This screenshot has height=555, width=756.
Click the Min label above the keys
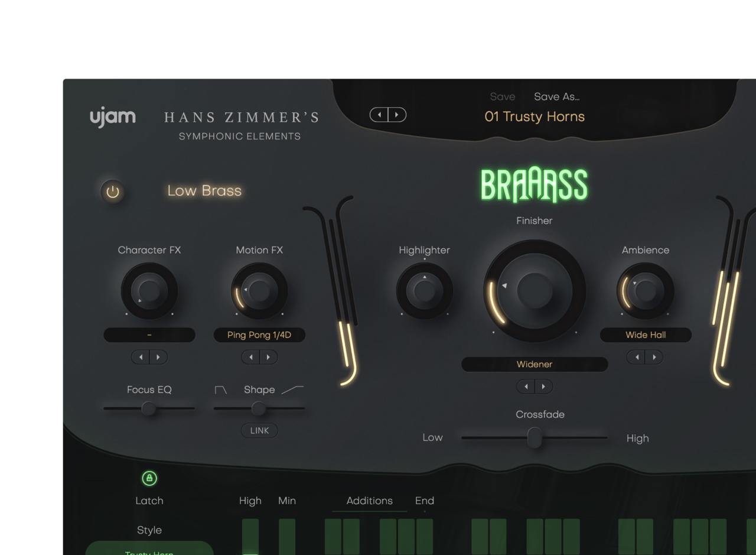point(287,501)
